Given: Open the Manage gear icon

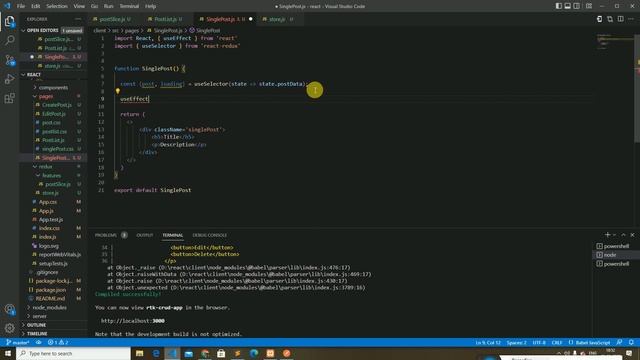Looking at the screenshot, I should pos(9,327).
